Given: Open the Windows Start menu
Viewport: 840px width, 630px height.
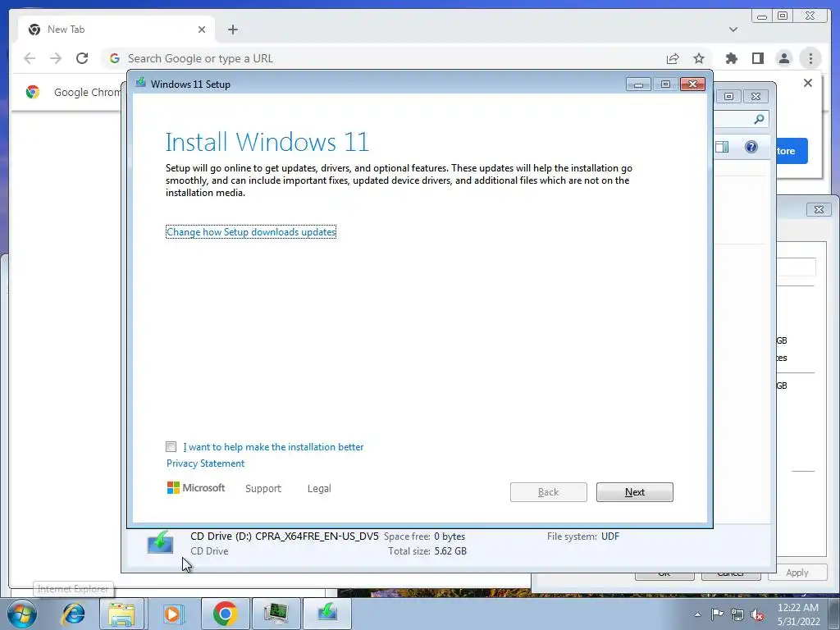Looking at the screenshot, I should pos(22,614).
